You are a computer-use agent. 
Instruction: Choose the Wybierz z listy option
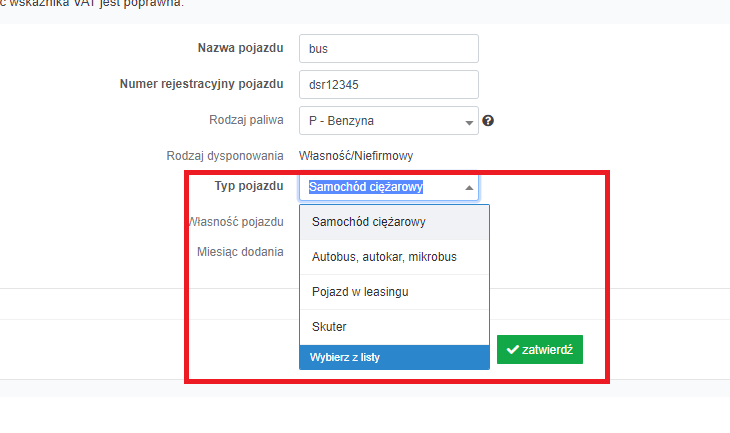(x=394, y=357)
